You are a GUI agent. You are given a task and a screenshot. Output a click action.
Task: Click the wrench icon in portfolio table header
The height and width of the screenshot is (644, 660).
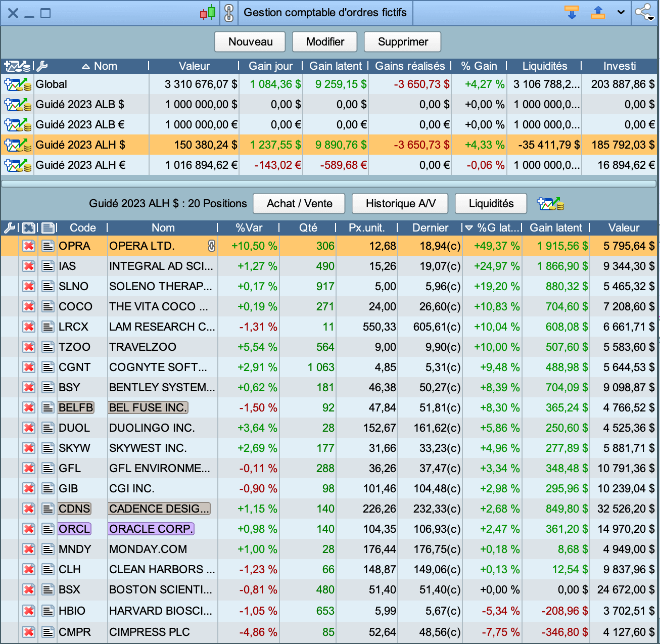[42, 66]
